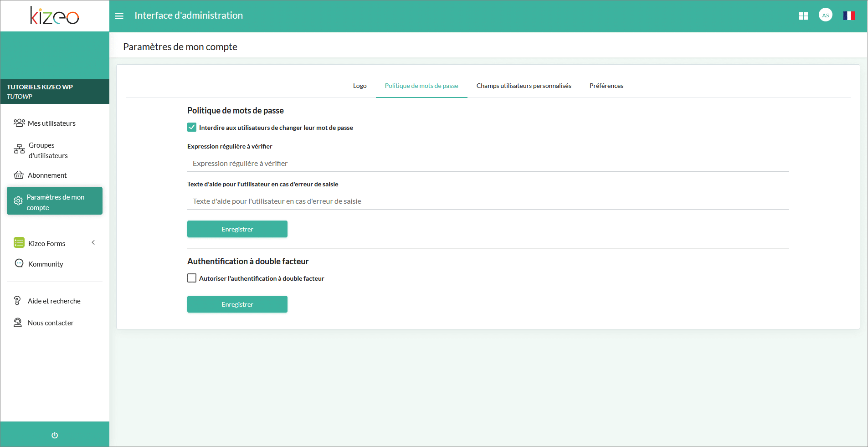Open Aide et recherche link

[x=55, y=301]
